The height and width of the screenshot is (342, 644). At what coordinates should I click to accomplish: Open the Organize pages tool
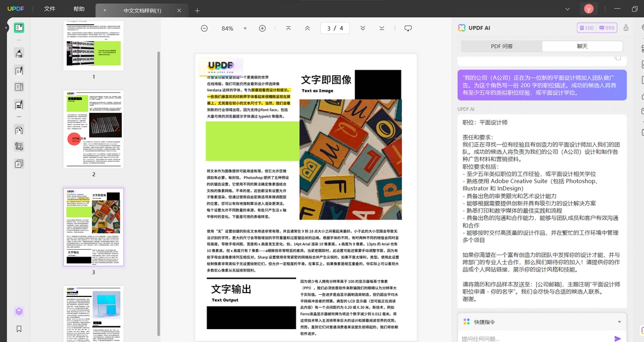[19, 130]
